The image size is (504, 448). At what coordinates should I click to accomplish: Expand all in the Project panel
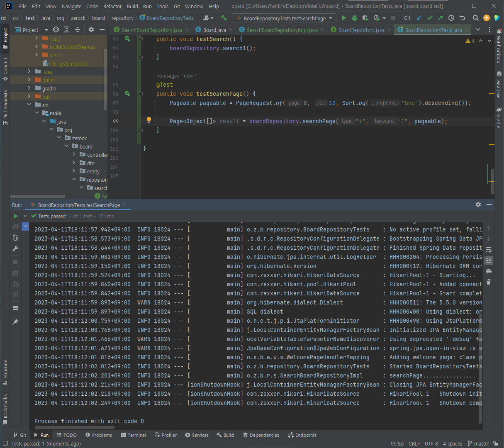(67, 29)
